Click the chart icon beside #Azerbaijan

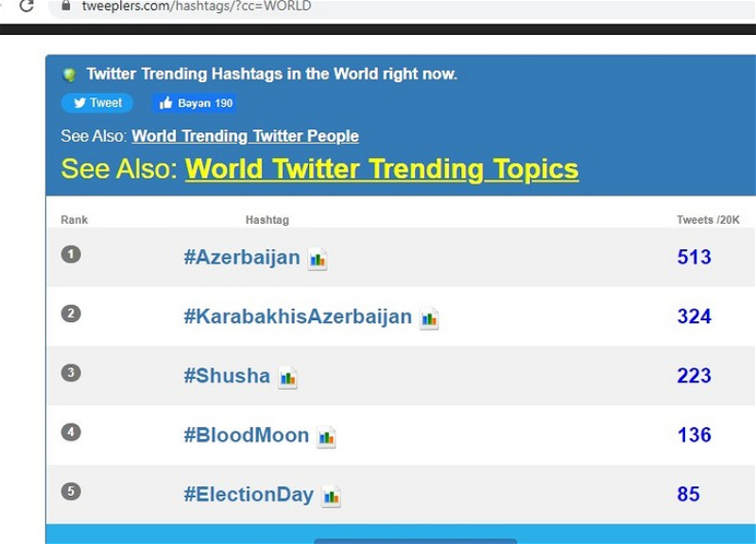point(318,259)
